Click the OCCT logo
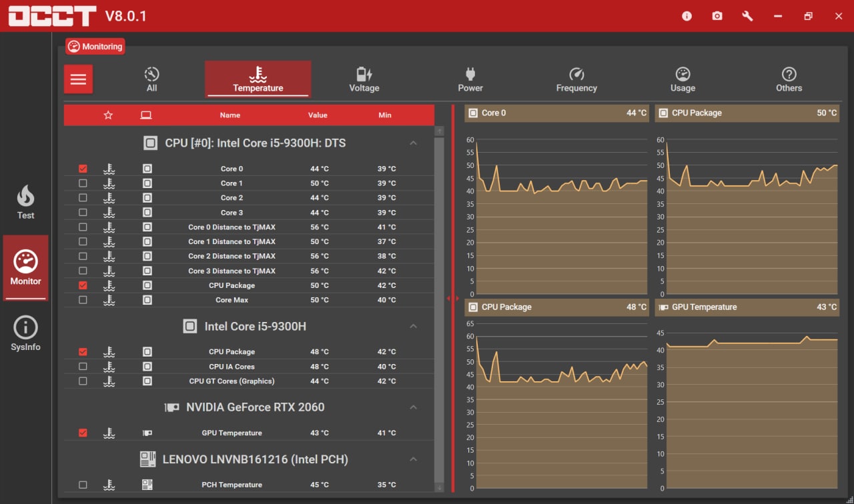This screenshot has height=504, width=854. tap(52, 16)
